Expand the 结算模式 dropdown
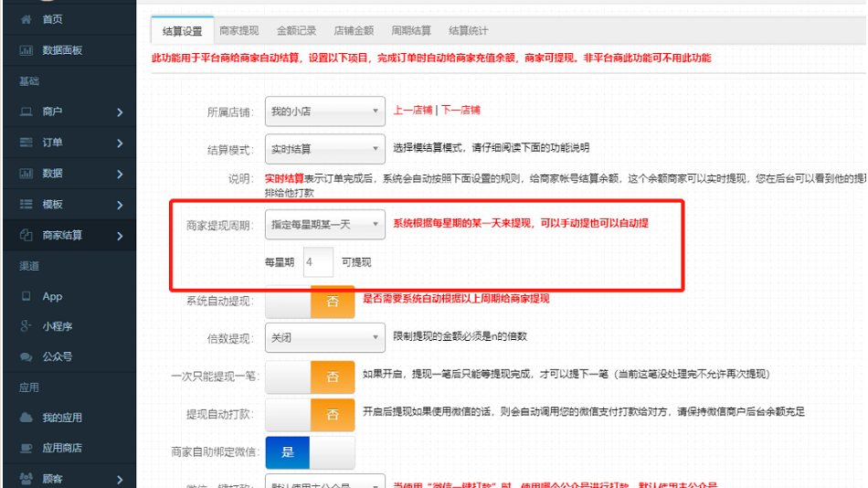 (x=324, y=149)
